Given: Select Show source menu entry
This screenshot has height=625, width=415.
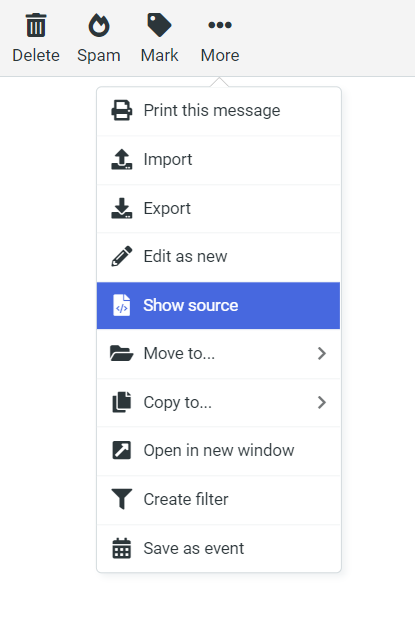Looking at the screenshot, I should pyautogui.click(x=218, y=305).
